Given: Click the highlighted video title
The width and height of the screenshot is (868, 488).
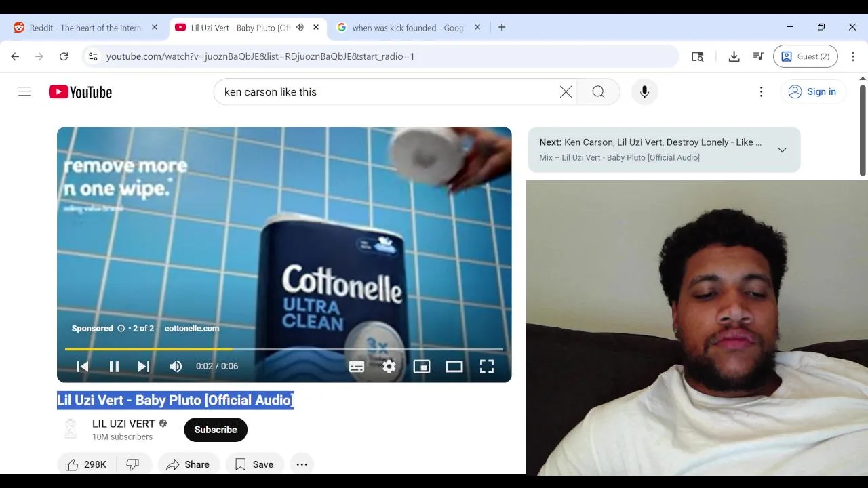Looking at the screenshot, I should point(176,400).
